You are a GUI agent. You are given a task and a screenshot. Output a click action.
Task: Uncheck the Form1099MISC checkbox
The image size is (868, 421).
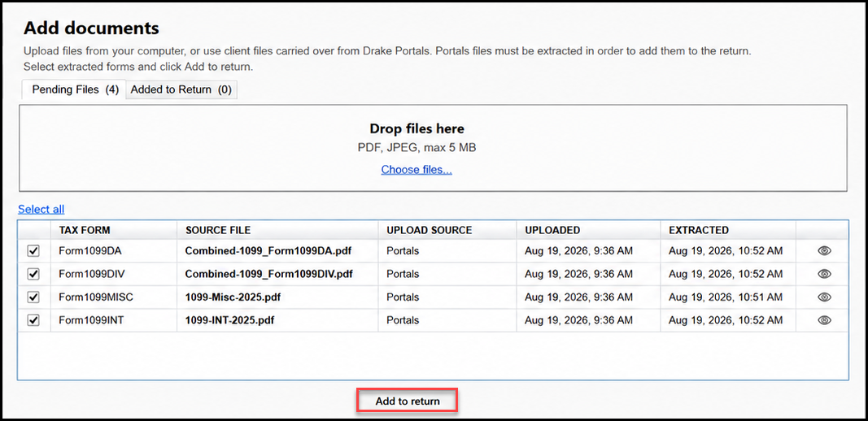(x=33, y=297)
